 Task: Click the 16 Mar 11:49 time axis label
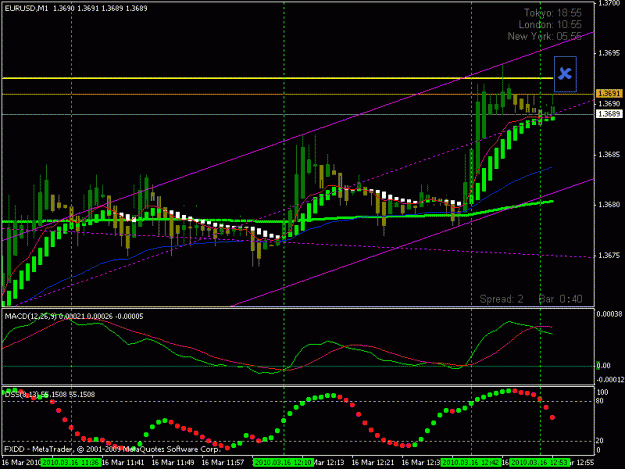pos(173,463)
